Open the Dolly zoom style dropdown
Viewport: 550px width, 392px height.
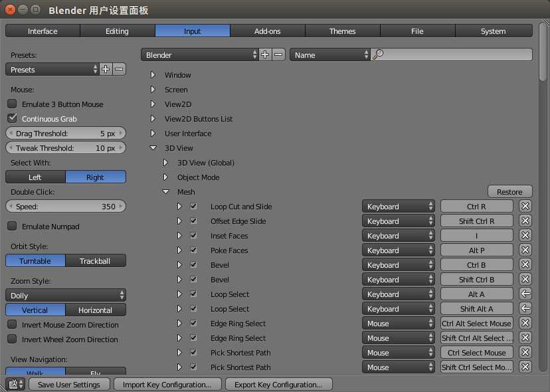point(66,295)
